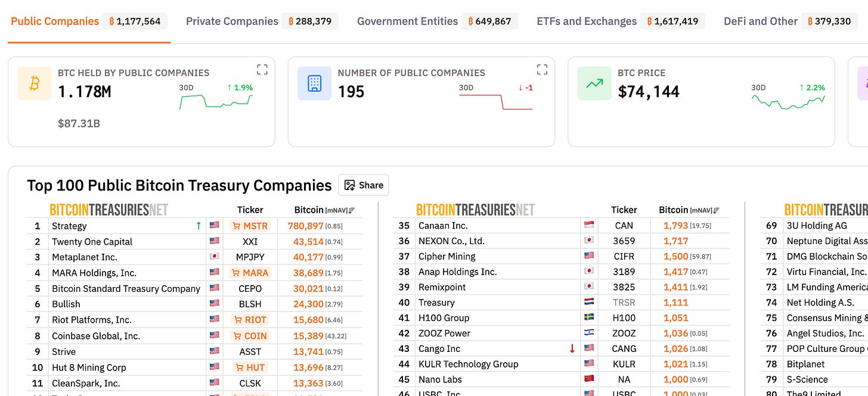Click the Sweden flag beside H100 Group
The image size is (868, 396).
point(589,318)
